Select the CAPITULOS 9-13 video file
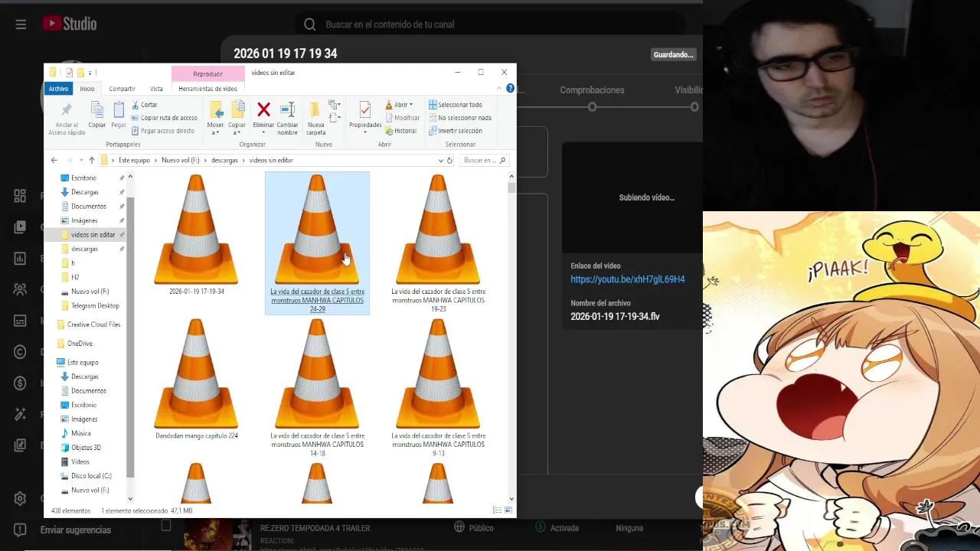980x551 pixels. [x=438, y=387]
